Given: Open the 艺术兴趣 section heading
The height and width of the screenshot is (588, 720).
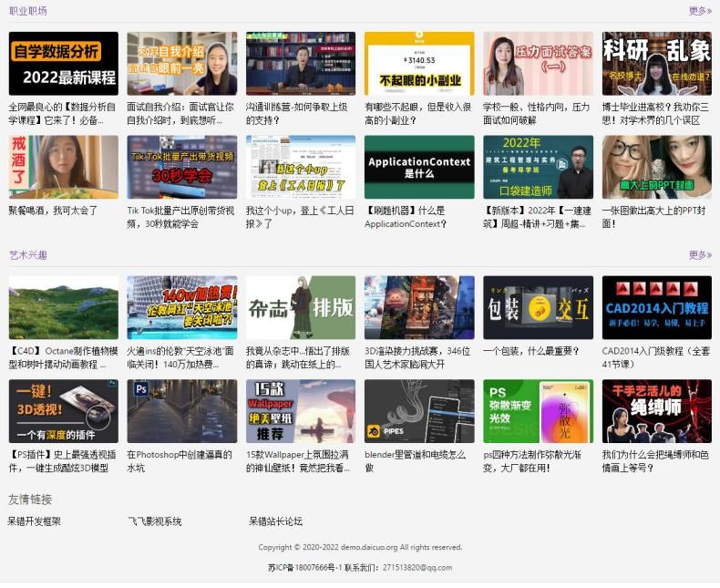Looking at the screenshot, I should tap(28, 255).
